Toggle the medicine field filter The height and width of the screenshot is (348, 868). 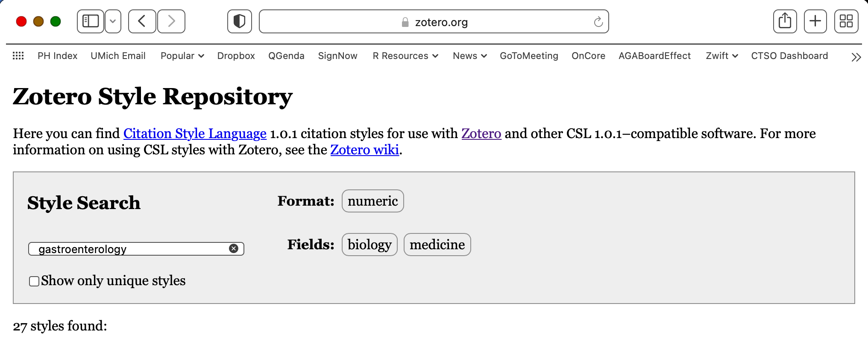437,245
